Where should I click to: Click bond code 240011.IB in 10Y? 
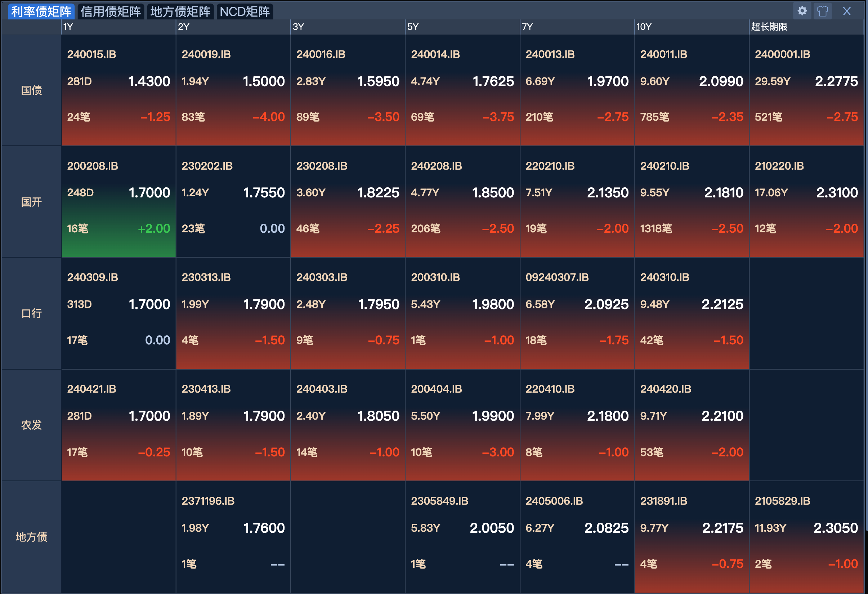coord(663,54)
